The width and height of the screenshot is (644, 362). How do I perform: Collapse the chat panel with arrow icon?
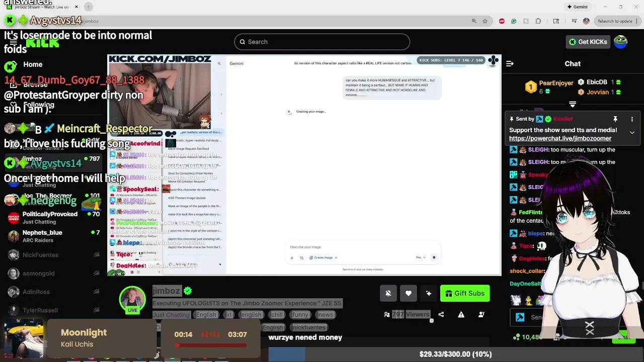pyautogui.click(x=510, y=63)
